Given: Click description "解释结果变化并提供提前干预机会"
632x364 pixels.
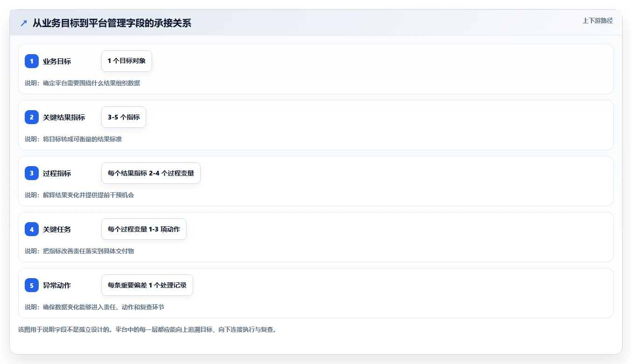Looking at the screenshot, I should coord(88,195).
